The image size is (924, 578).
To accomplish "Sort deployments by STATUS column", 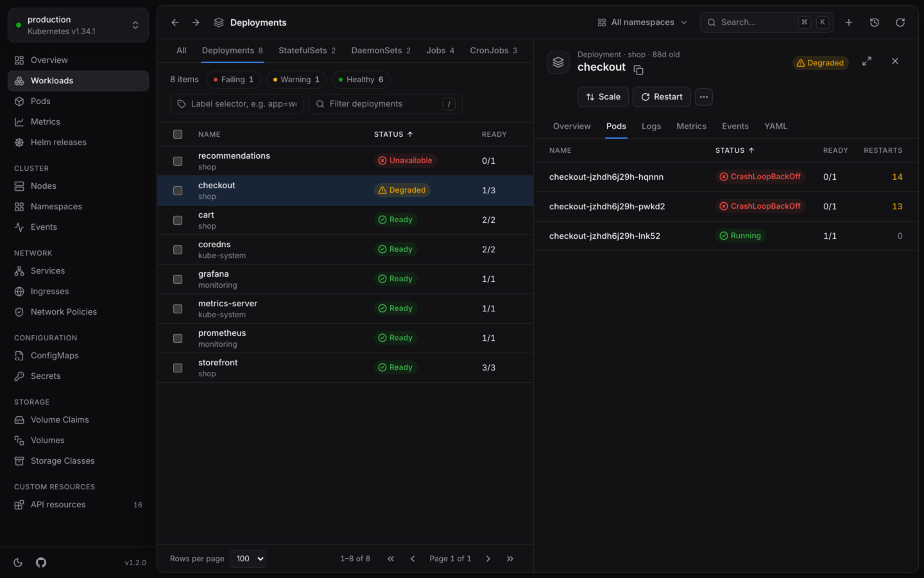I will tap(393, 134).
